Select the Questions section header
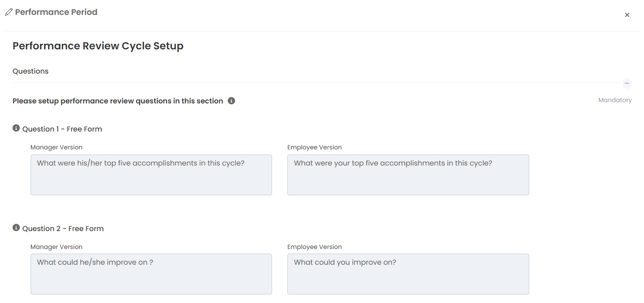644x303 pixels. click(31, 71)
